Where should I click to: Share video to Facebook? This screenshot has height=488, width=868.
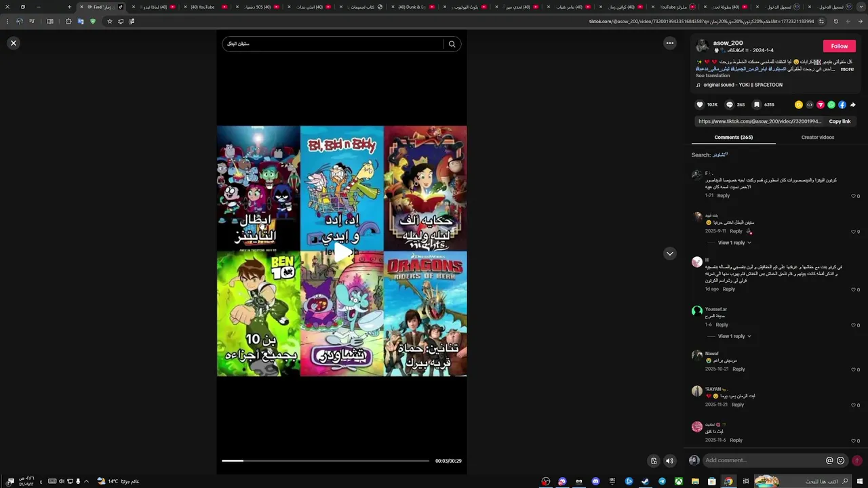coord(842,105)
